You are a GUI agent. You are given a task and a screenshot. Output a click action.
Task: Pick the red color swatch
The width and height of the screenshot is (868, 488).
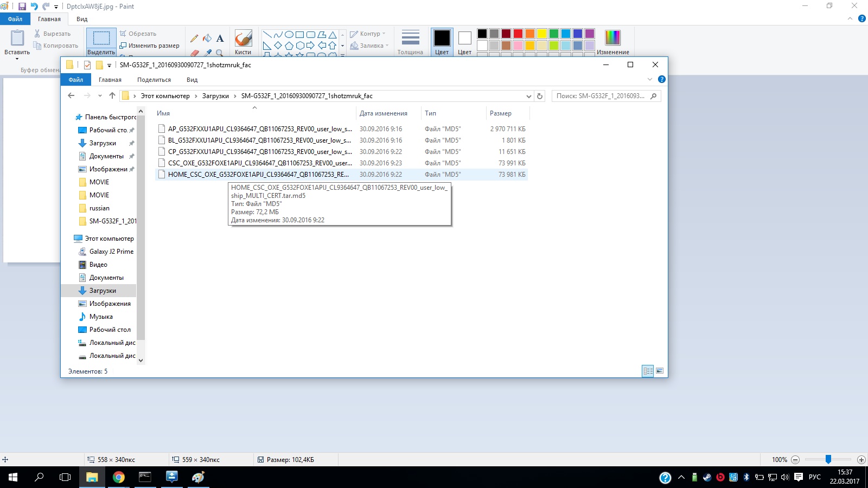(x=518, y=34)
